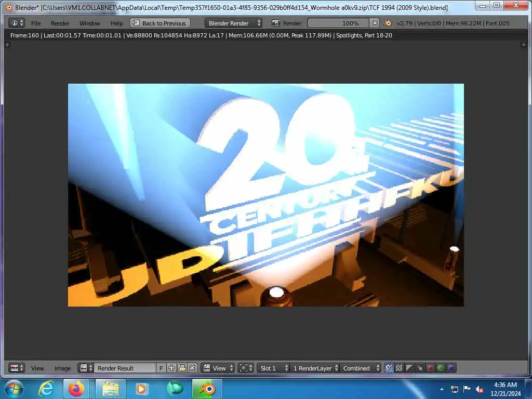Open the 1 RenderLayer dropdown
The width and height of the screenshot is (532, 399).
(314, 368)
